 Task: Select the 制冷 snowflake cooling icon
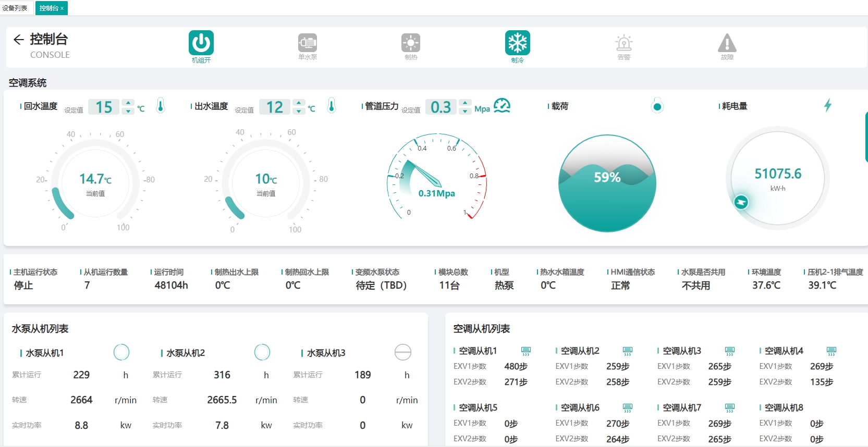click(518, 43)
